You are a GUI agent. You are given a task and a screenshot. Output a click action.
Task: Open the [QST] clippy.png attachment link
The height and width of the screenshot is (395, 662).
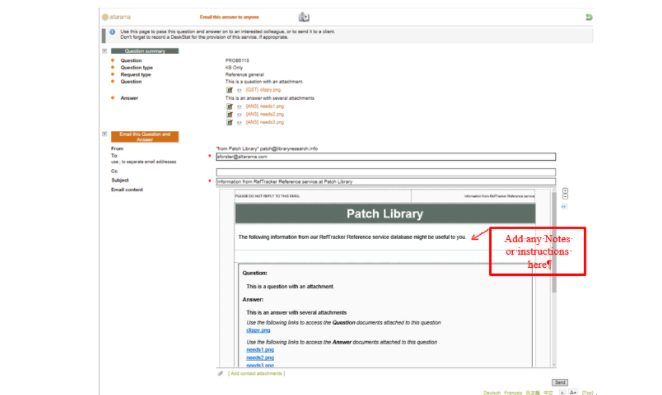[x=263, y=90]
